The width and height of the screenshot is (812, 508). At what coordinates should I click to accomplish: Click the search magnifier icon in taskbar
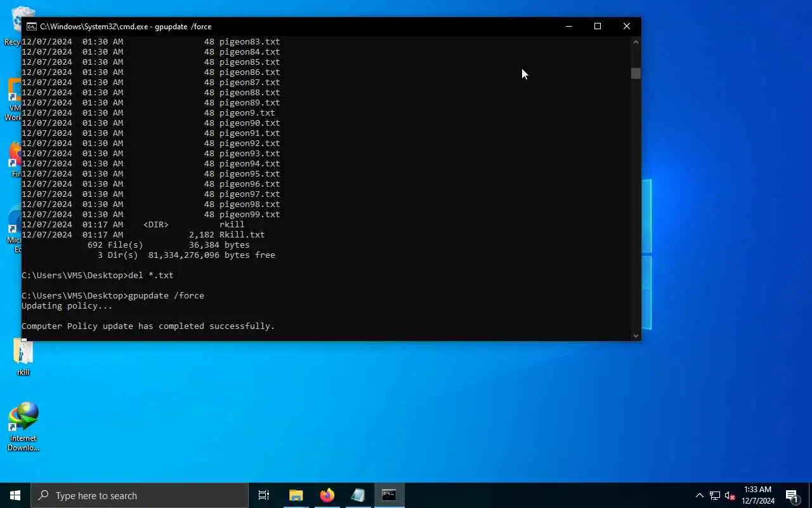pos(43,495)
